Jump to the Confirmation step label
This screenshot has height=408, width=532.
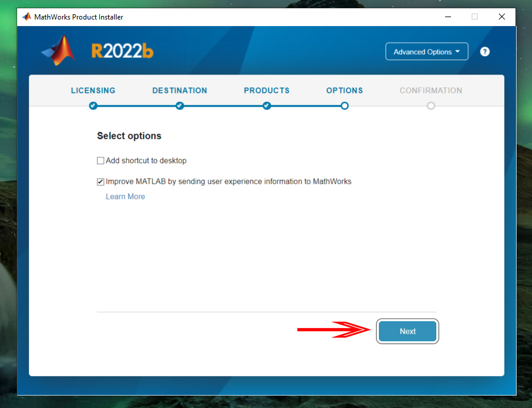pos(431,90)
